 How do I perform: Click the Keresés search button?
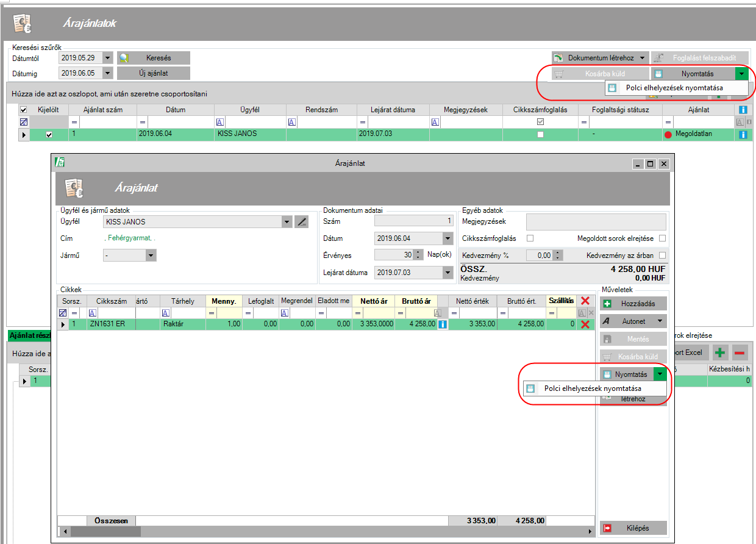point(154,58)
